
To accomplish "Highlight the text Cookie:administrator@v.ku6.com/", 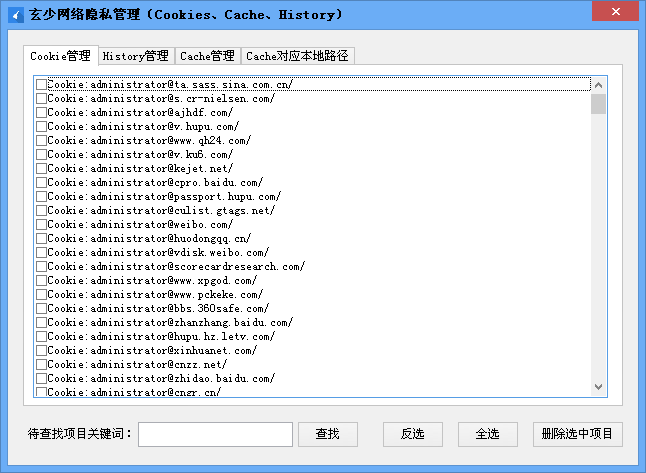I will tap(140, 155).
